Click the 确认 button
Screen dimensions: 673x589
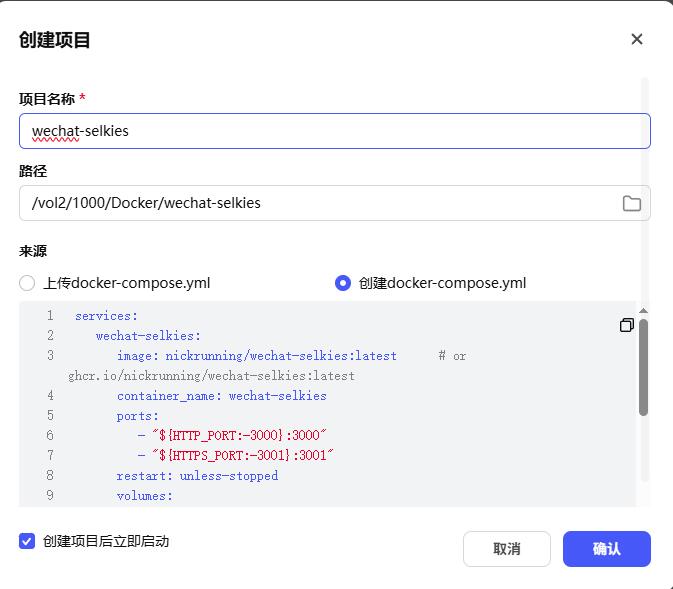click(606, 549)
